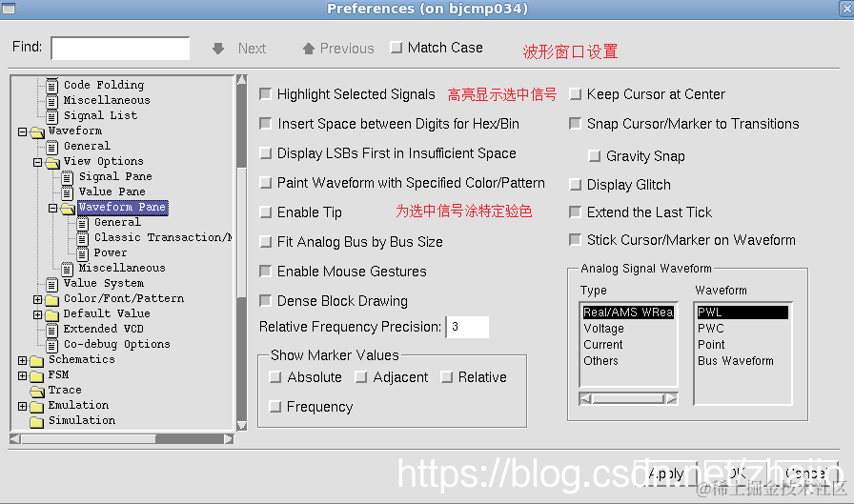Expand the Color/Font/Pattern tree node
Viewport: 854px width, 504px height.
(37, 299)
